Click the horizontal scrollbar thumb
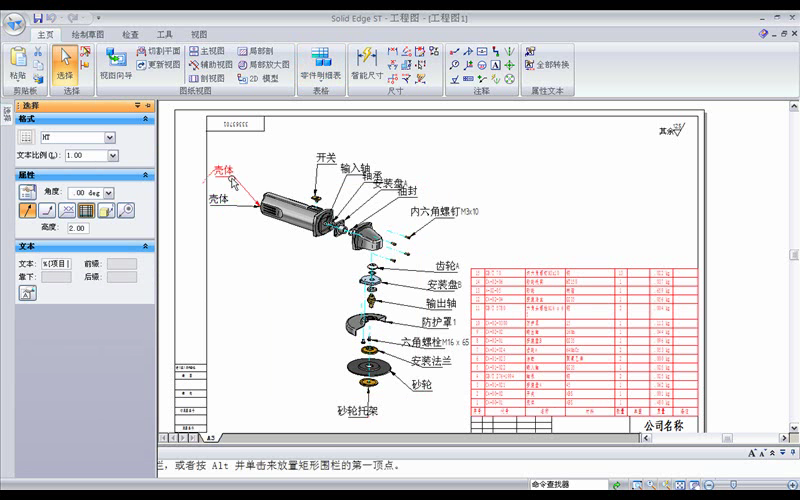This screenshot has width=800, height=500. [727, 438]
